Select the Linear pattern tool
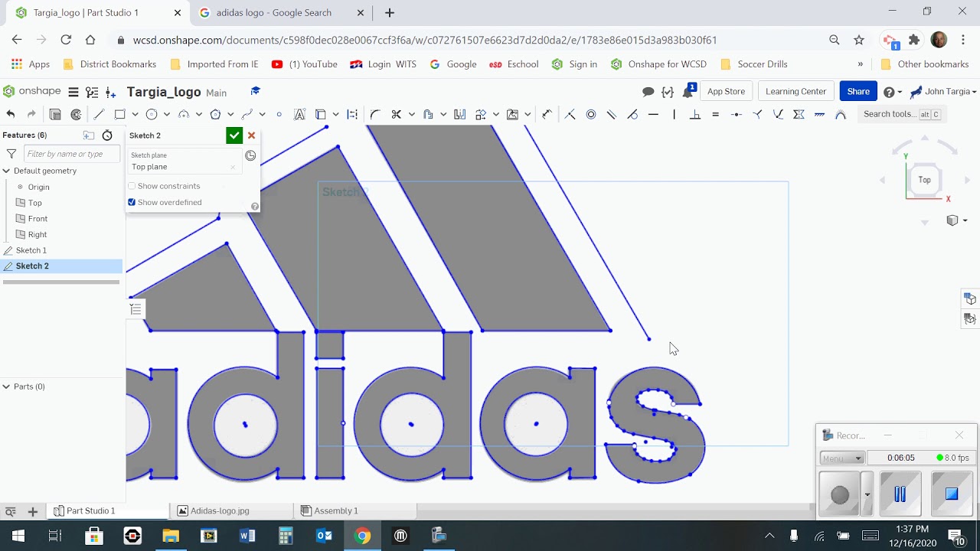This screenshot has height=551, width=980. 481,114
